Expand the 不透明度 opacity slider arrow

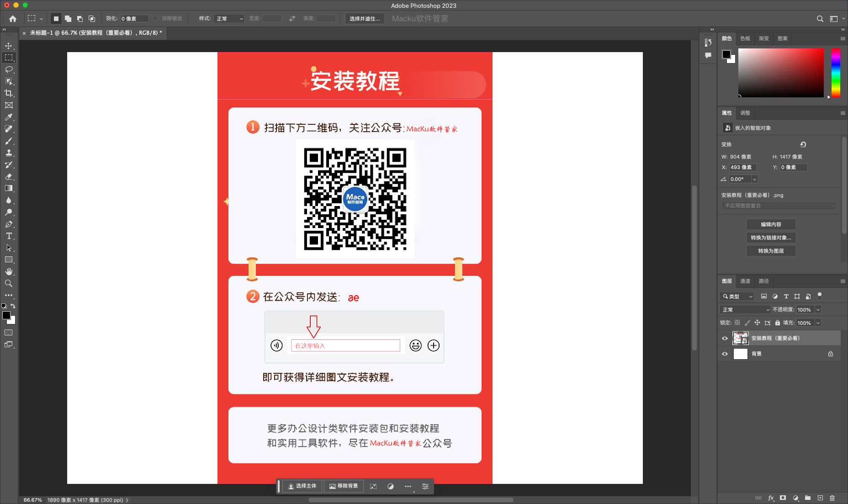(818, 310)
